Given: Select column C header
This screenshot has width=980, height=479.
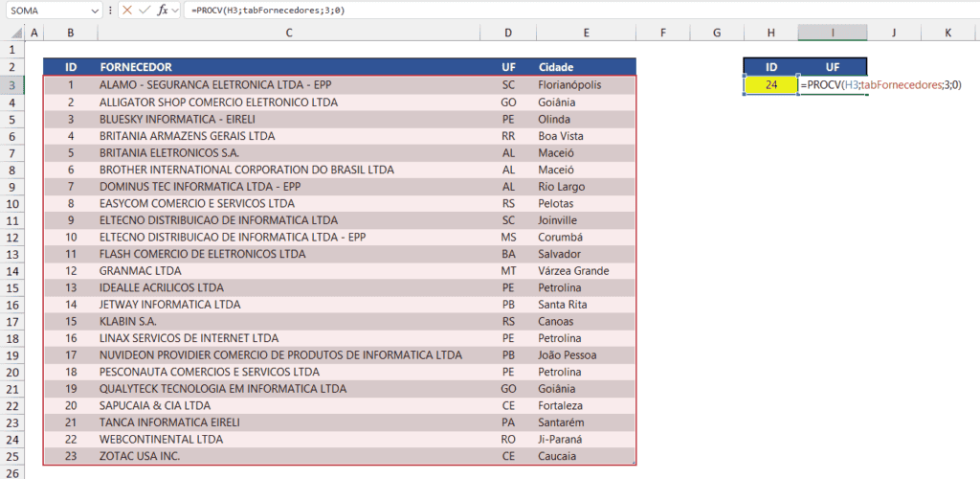Looking at the screenshot, I should [289, 34].
